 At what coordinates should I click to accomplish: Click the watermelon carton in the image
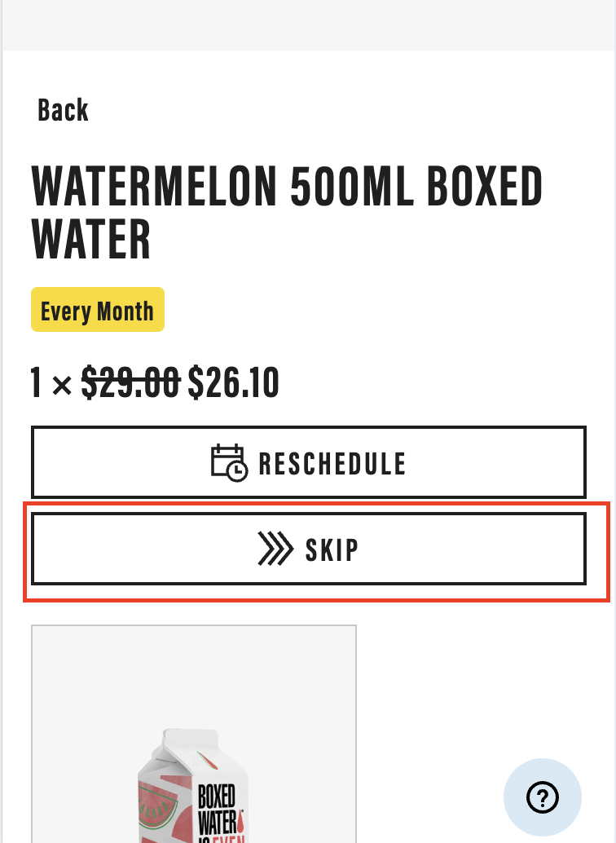pos(192,786)
